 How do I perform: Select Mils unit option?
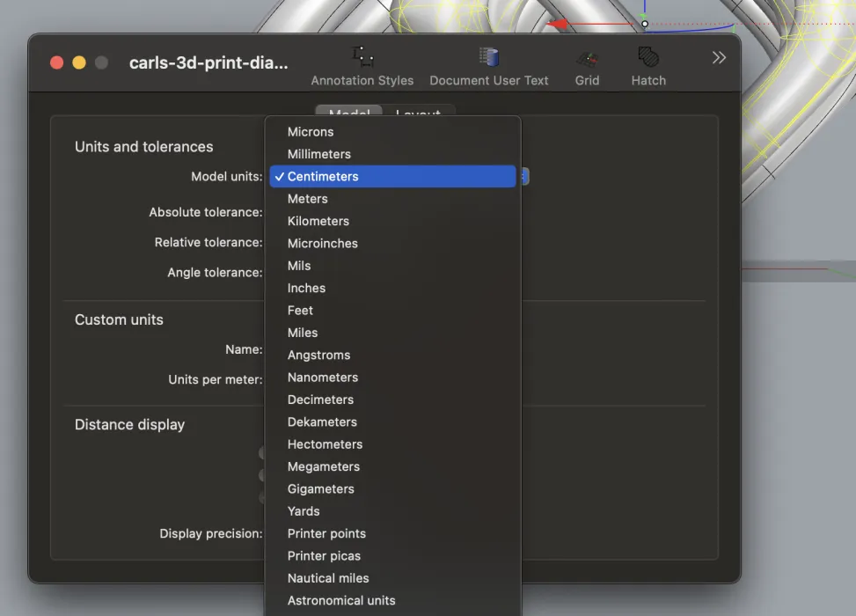[393, 266]
